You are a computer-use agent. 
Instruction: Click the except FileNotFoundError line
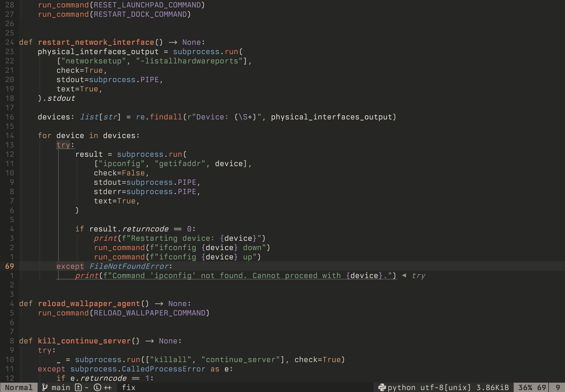pos(114,266)
